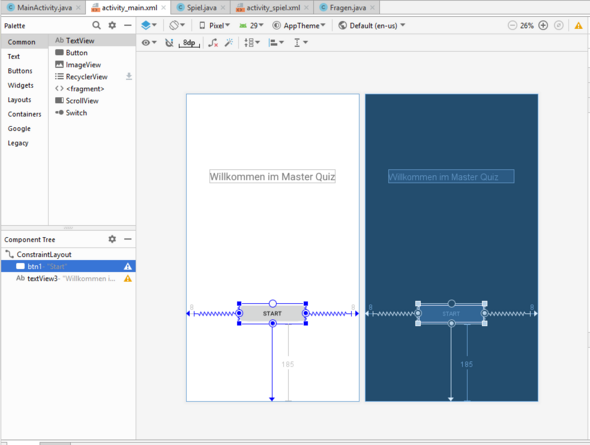Select Containers palette category
Screen dimensions: 590x445
pyautogui.click(x=25, y=114)
